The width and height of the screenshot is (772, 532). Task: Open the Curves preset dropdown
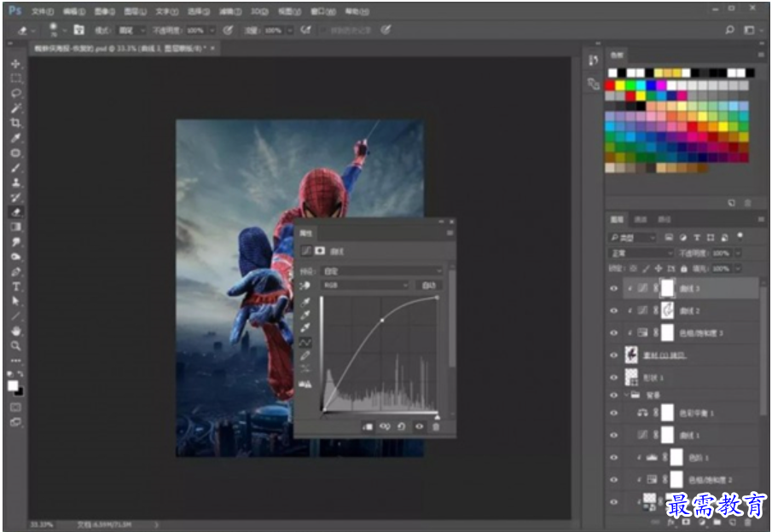click(x=381, y=271)
